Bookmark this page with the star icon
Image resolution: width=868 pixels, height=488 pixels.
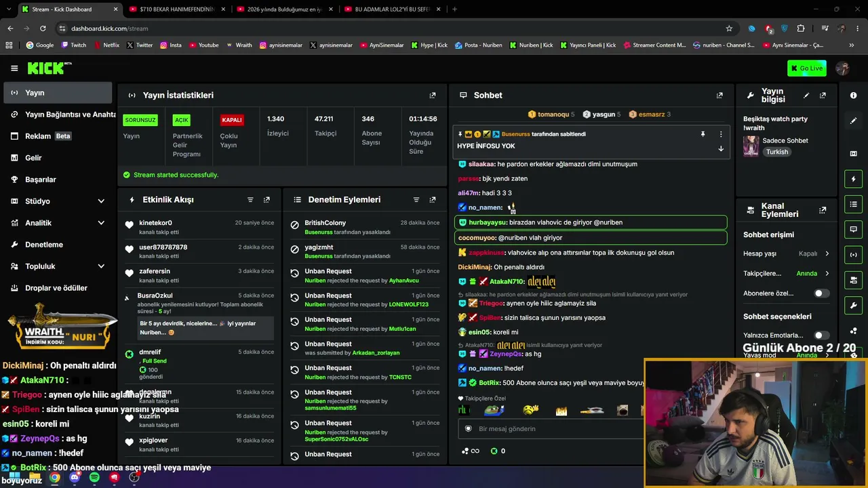coord(729,28)
